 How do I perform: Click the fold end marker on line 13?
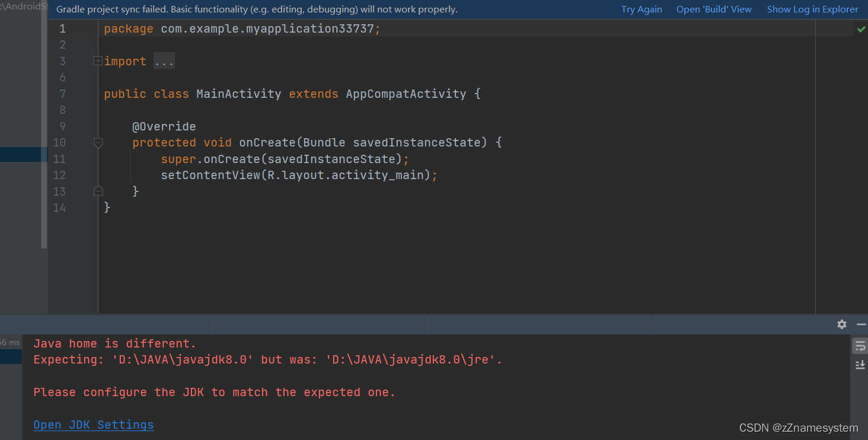pyautogui.click(x=98, y=191)
